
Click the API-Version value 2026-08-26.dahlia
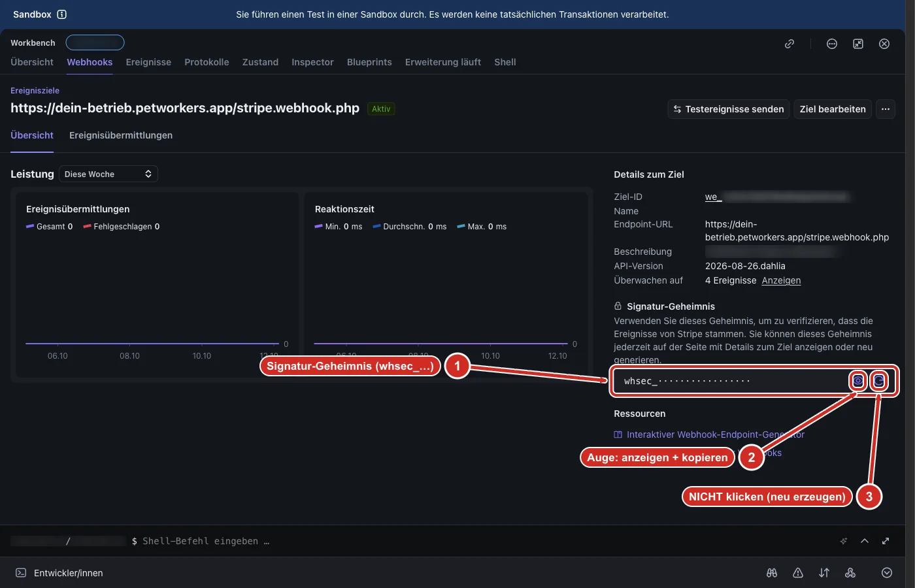[x=745, y=266]
